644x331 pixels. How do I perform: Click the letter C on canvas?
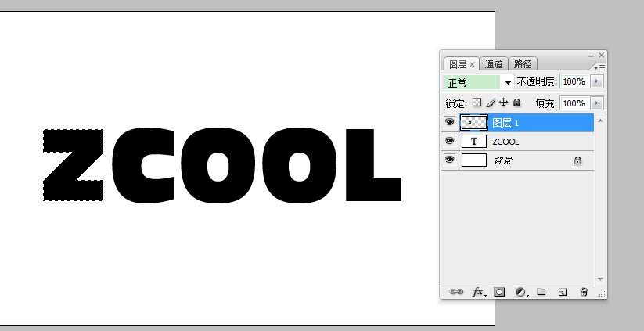tap(142, 166)
